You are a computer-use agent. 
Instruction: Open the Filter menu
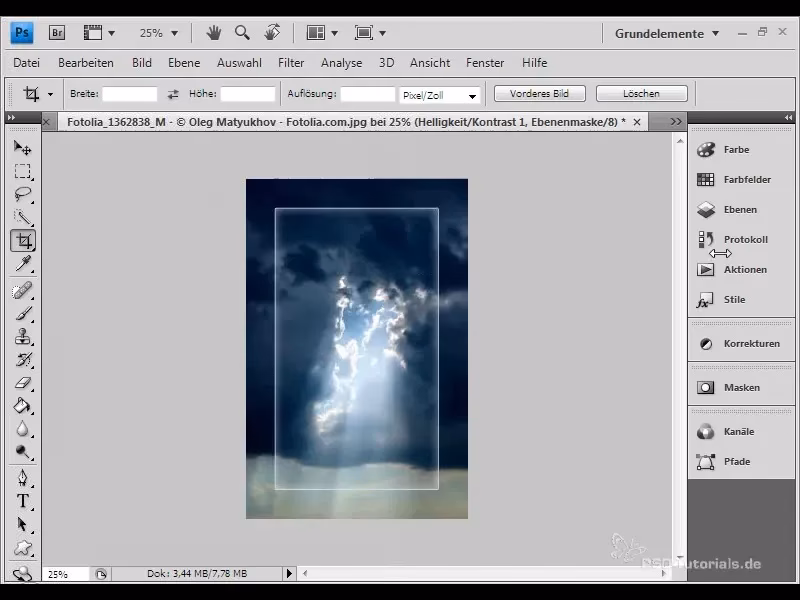coord(291,63)
